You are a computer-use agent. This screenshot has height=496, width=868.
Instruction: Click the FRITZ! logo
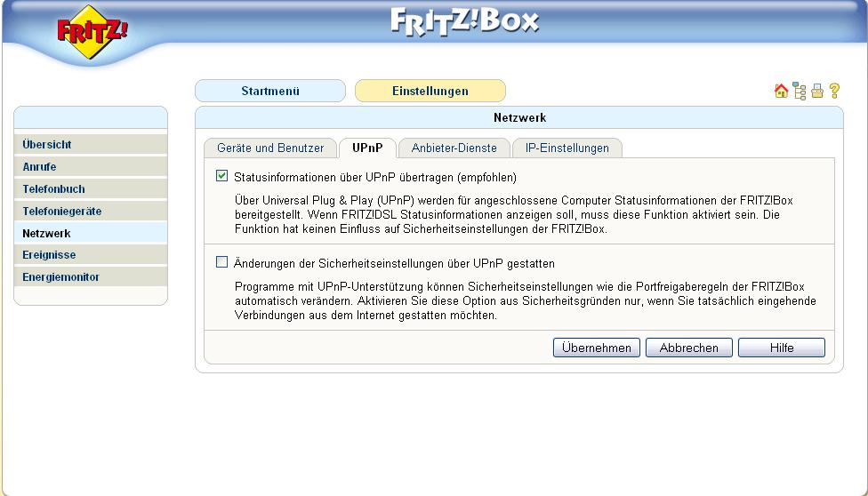click(x=92, y=31)
